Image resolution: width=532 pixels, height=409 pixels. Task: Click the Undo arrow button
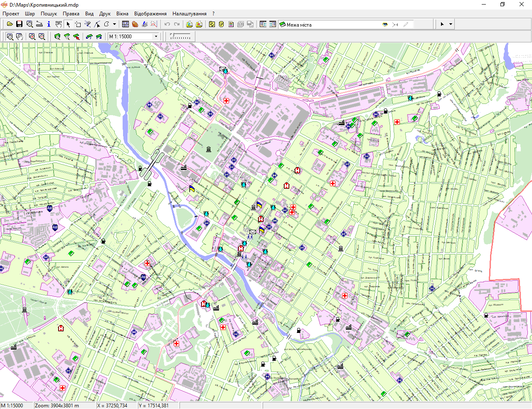[x=167, y=24]
